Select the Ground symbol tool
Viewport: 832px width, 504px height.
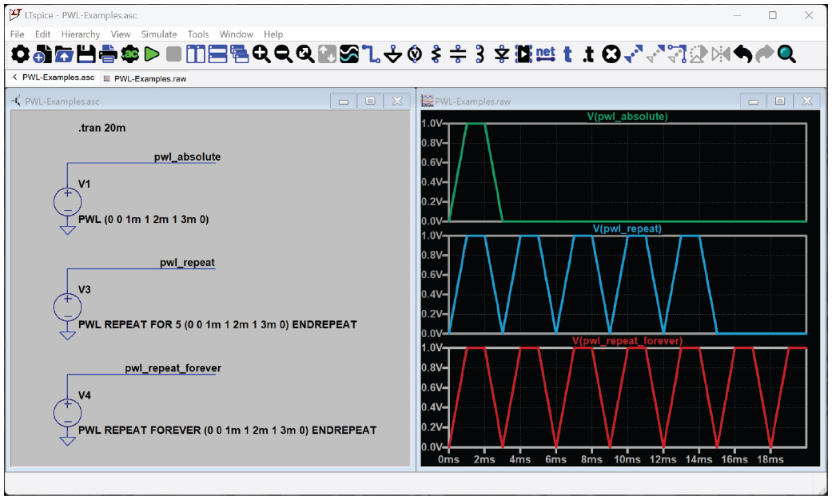pos(392,54)
